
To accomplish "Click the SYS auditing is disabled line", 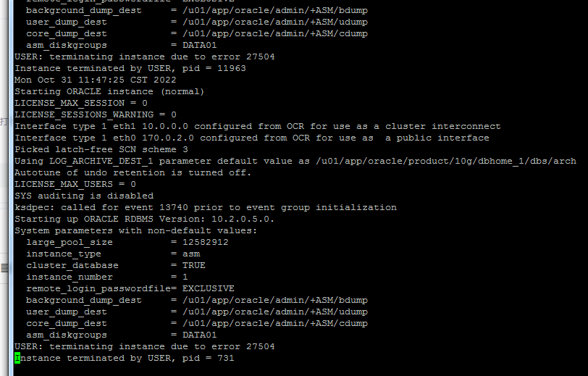I will point(84,196).
